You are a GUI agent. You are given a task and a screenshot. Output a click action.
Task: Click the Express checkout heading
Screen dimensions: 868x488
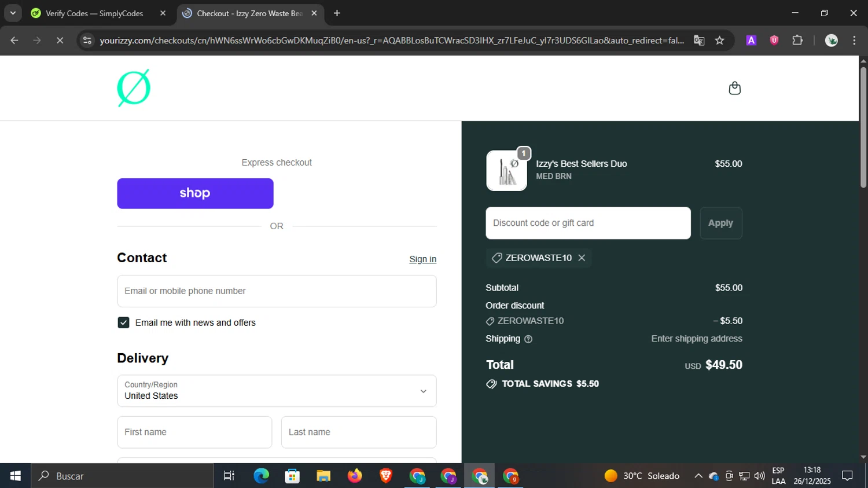click(277, 163)
